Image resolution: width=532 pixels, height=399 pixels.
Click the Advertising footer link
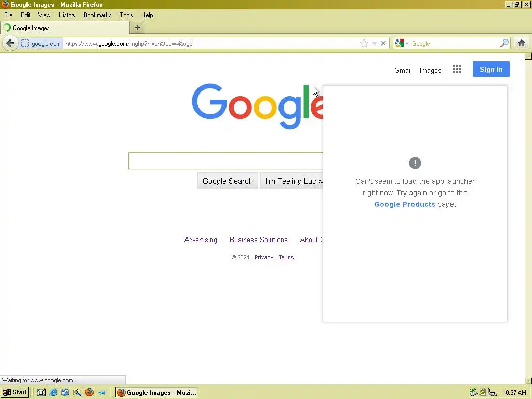point(201,240)
